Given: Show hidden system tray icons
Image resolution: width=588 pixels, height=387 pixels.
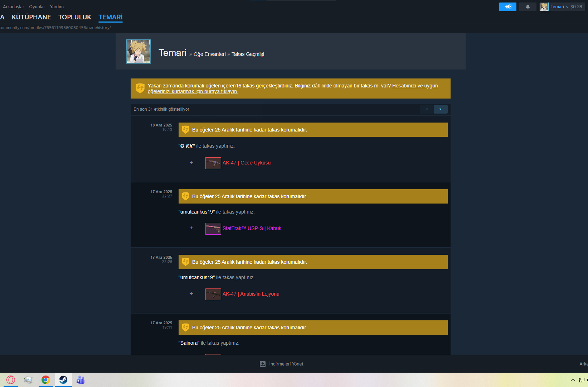Looking at the screenshot, I should pos(573,380).
